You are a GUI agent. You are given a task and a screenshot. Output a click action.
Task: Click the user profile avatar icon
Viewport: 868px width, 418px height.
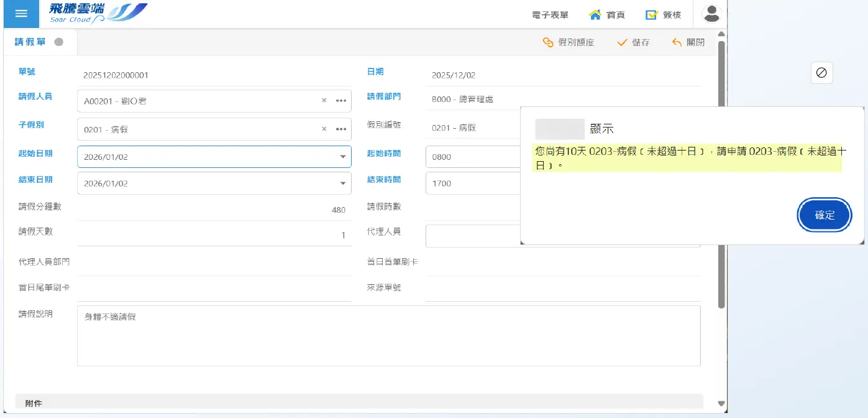[x=711, y=14]
